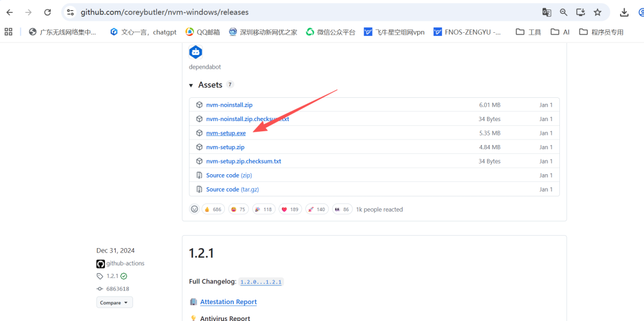Open the AI bookmarks folder
The image size is (644, 321).
(560, 32)
